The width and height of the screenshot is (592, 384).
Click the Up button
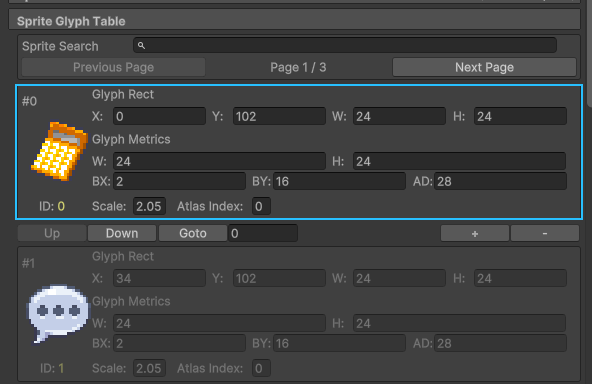click(x=52, y=233)
